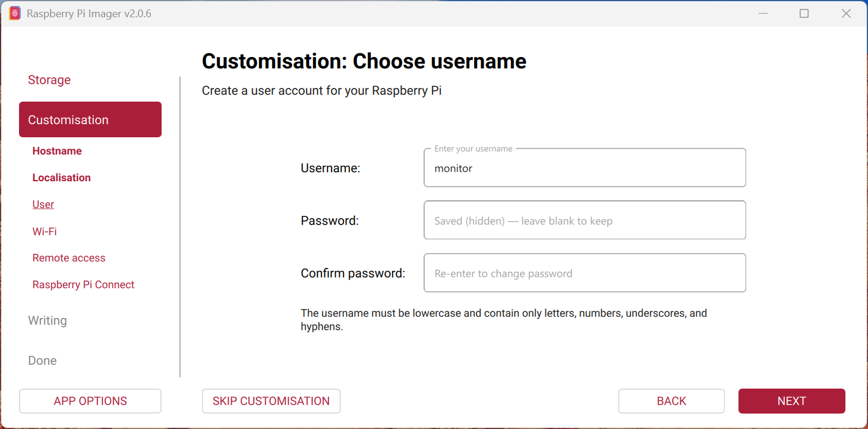Viewport: 868px width, 429px height.
Task: Go BACK to previous step
Action: click(671, 401)
